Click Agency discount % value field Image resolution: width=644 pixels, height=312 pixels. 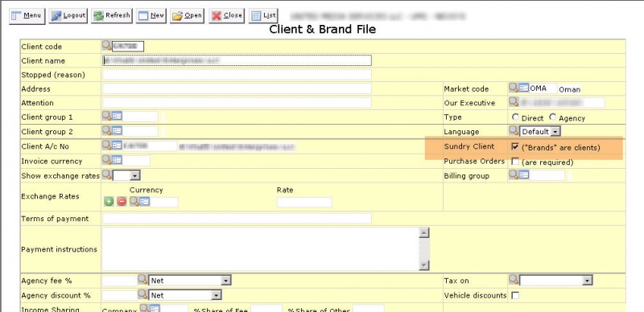119,295
